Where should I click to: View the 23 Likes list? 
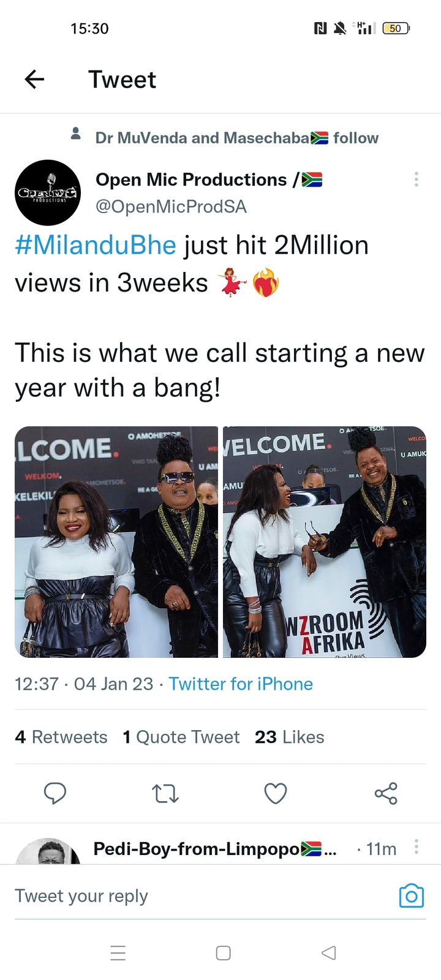[290, 737]
